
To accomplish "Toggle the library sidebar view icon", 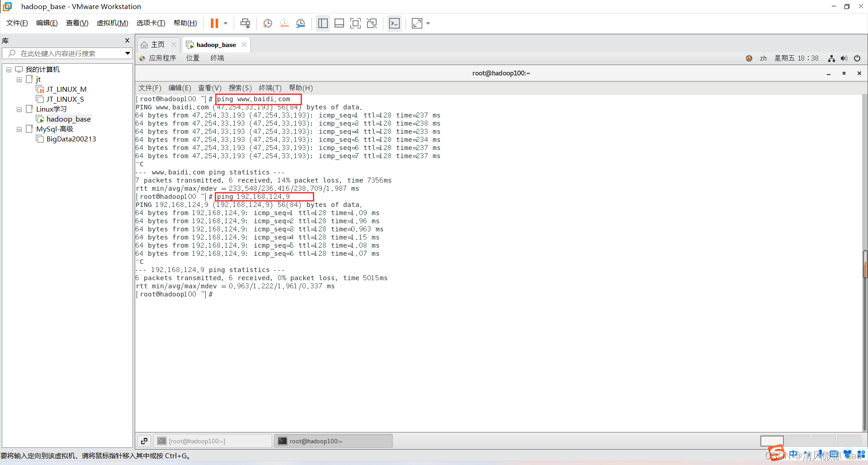I will (x=323, y=23).
